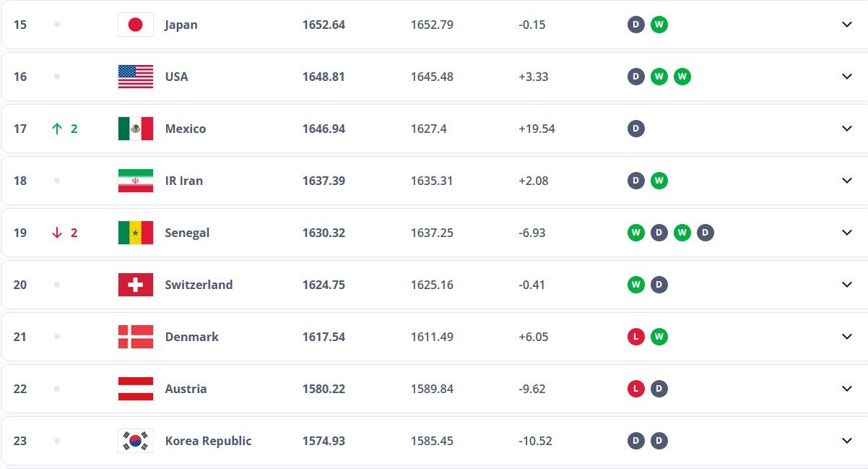Open the Switzerland team link
This screenshot has width=868, height=469.
click(x=199, y=285)
